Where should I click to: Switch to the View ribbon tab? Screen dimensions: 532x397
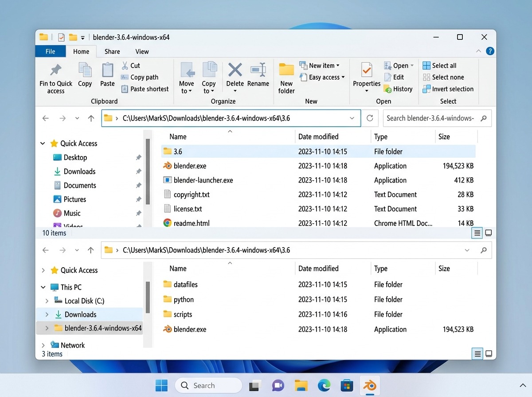(x=142, y=51)
